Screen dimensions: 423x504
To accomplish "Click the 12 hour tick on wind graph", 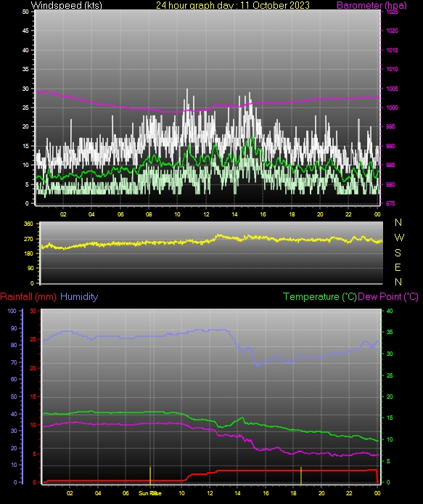I will pyautogui.click(x=205, y=214).
